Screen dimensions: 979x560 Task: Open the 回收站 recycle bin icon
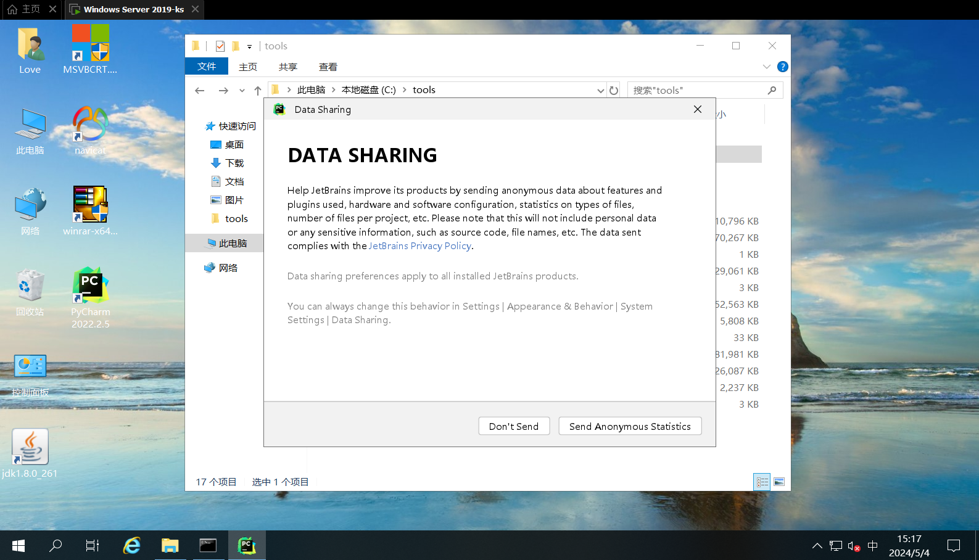pyautogui.click(x=30, y=293)
